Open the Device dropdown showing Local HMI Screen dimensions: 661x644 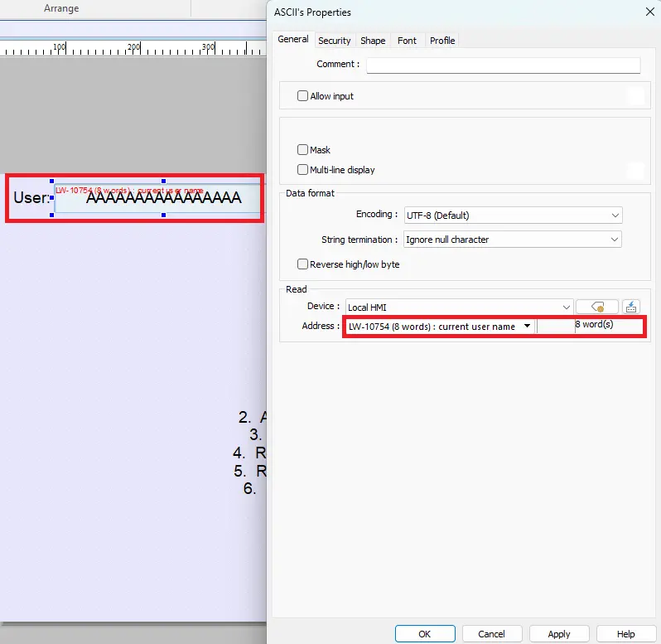459,307
